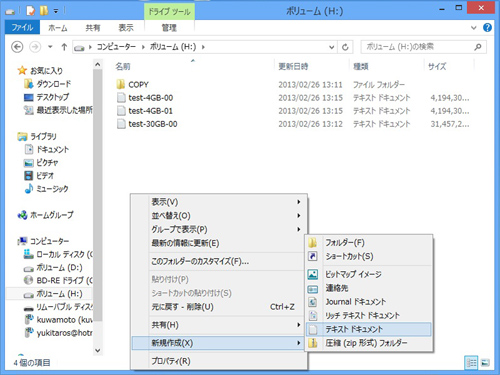Open the ファイル ribbon tab
500x375 pixels.
(x=22, y=27)
